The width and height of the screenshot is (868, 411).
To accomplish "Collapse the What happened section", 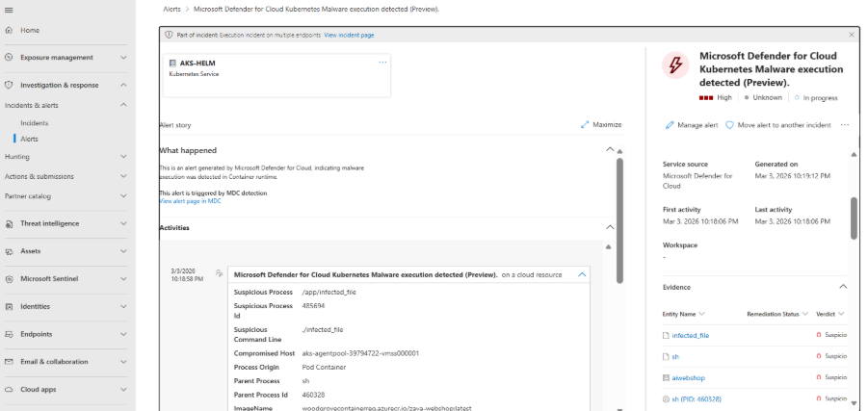I will coord(610,149).
